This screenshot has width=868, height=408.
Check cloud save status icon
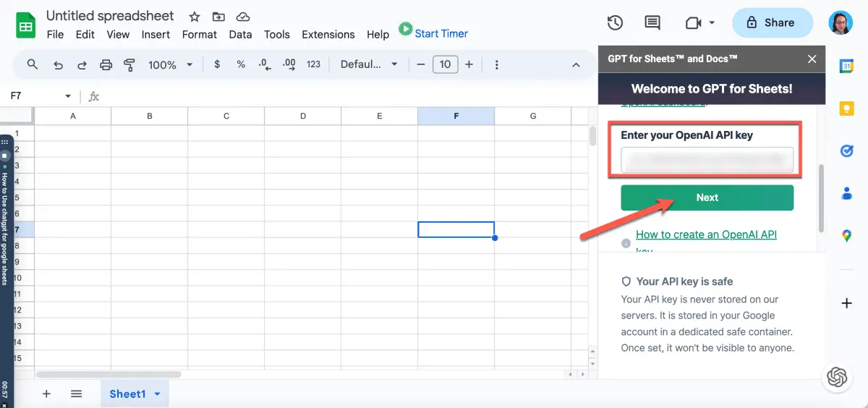click(x=243, y=17)
